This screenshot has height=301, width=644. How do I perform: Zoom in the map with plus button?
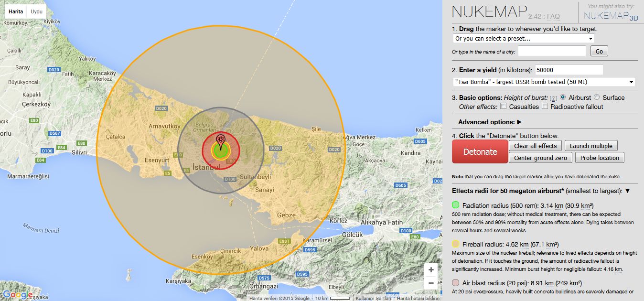tap(431, 270)
